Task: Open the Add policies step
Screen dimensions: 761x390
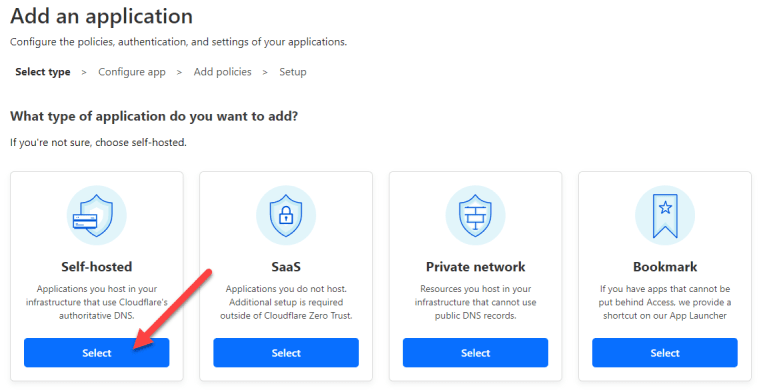Action: [223, 72]
